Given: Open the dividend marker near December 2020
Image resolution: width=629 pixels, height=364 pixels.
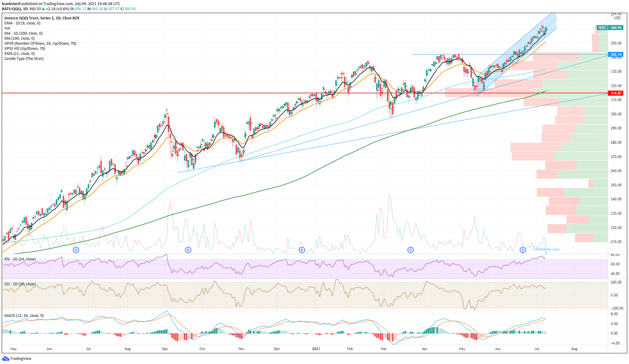Looking at the screenshot, I should pyautogui.click(x=302, y=250).
